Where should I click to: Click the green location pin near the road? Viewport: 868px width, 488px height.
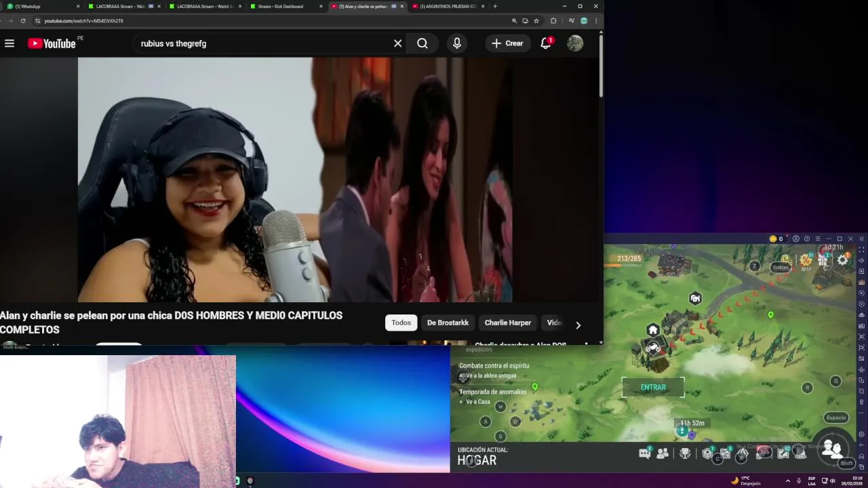[770, 315]
